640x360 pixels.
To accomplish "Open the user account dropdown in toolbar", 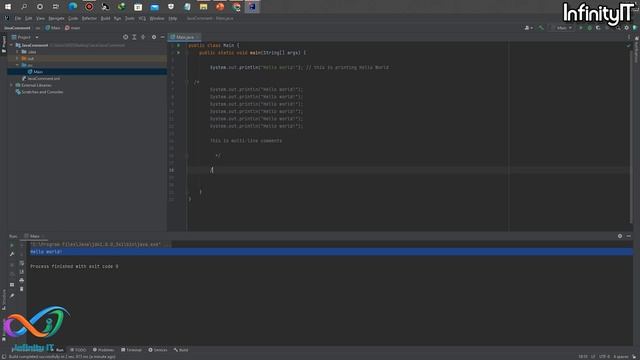I will click(x=529, y=28).
